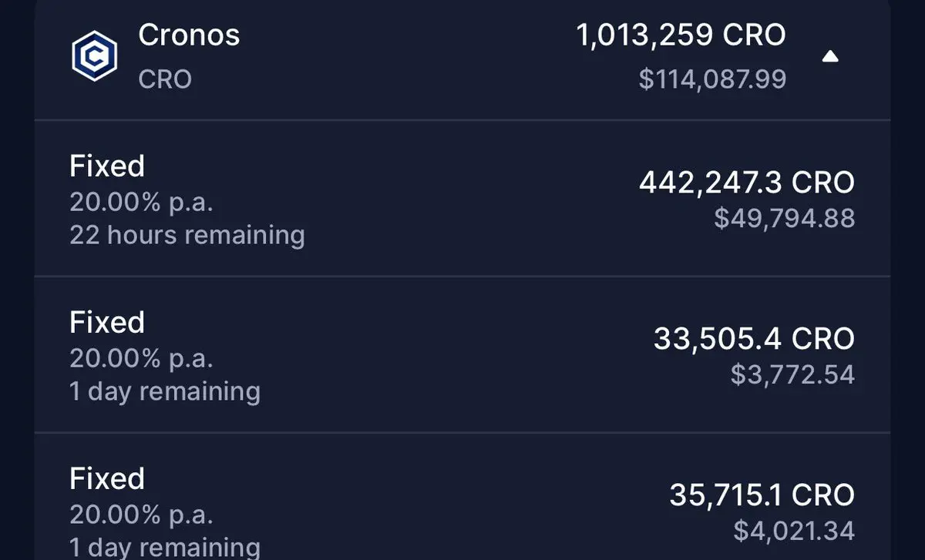Click the Fixed label beside 442,247.3 CRO
Image resolution: width=925 pixels, height=560 pixels.
[107, 166]
